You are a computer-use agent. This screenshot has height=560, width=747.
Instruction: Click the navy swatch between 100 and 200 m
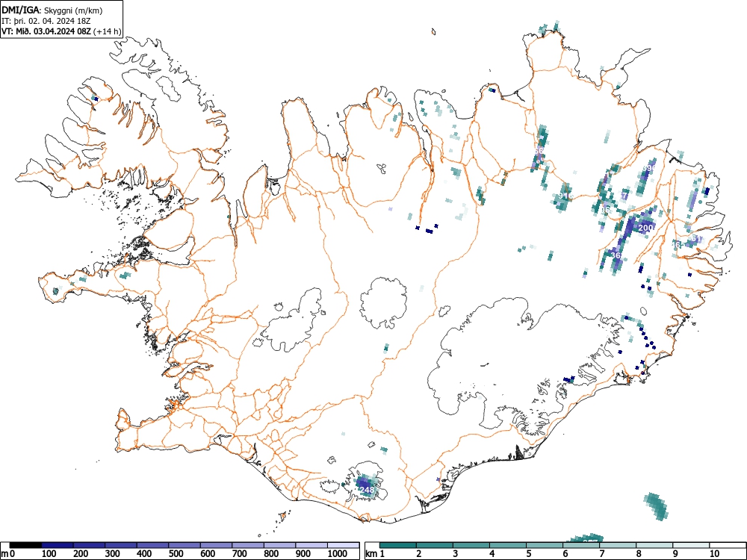tap(58, 545)
